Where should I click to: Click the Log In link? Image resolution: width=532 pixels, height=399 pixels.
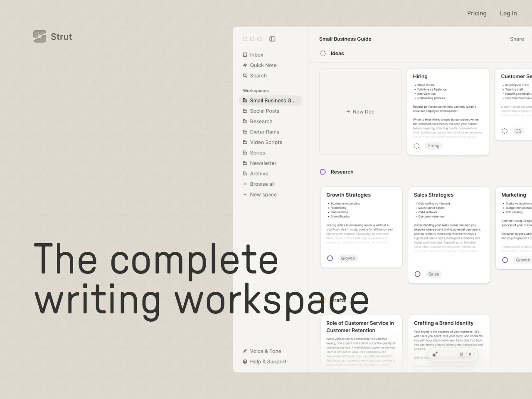click(508, 13)
